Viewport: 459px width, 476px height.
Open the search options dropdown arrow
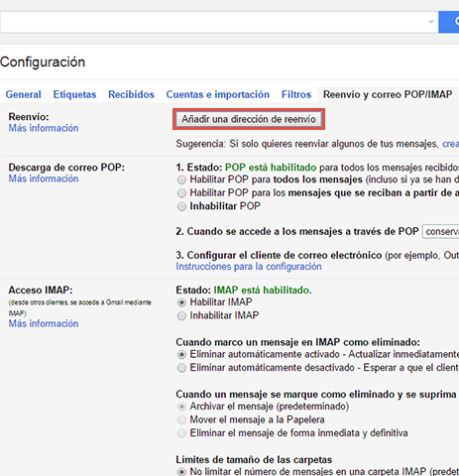pyautogui.click(x=431, y=22)
